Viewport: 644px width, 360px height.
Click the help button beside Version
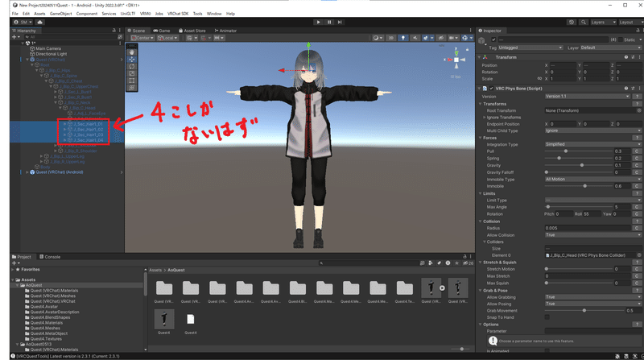[637, 96]
